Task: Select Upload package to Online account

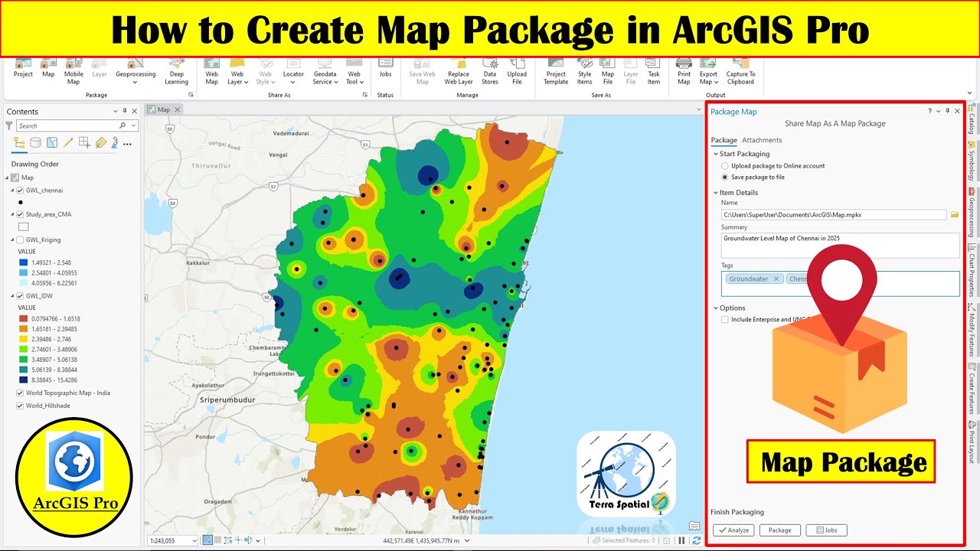Action: 725,165
